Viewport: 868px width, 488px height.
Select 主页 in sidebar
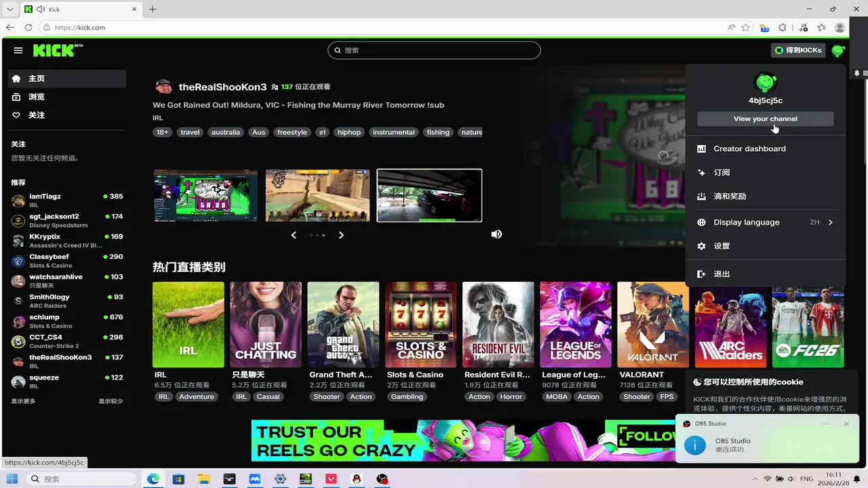coord(67,79)
